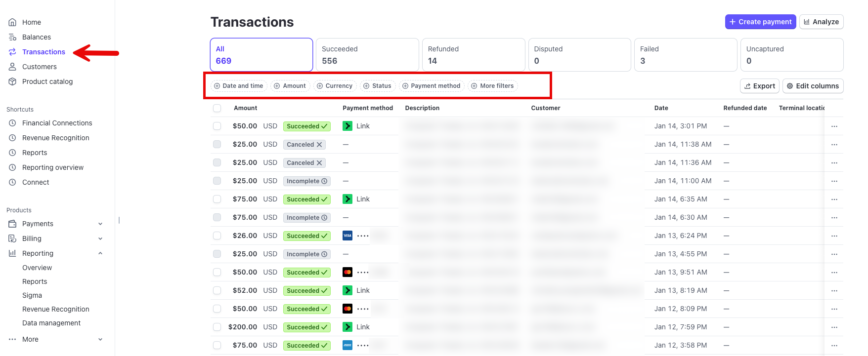Check the Jan 12, 8:09 PM transaction checkbox

pos(217,309)
